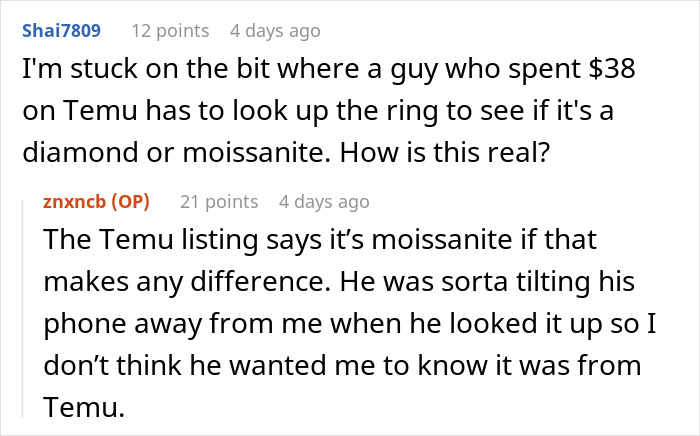This screenshot has height=436, width=700.
Task: Open znxncb's user profile
Action: click(x=76, y=201)
